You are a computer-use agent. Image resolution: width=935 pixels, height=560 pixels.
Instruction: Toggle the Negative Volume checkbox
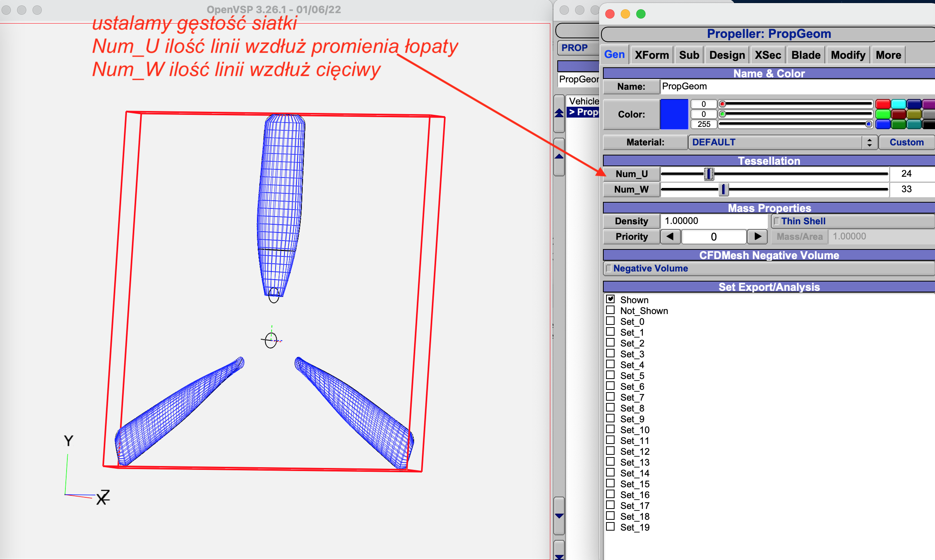click(x=609, y=268)
